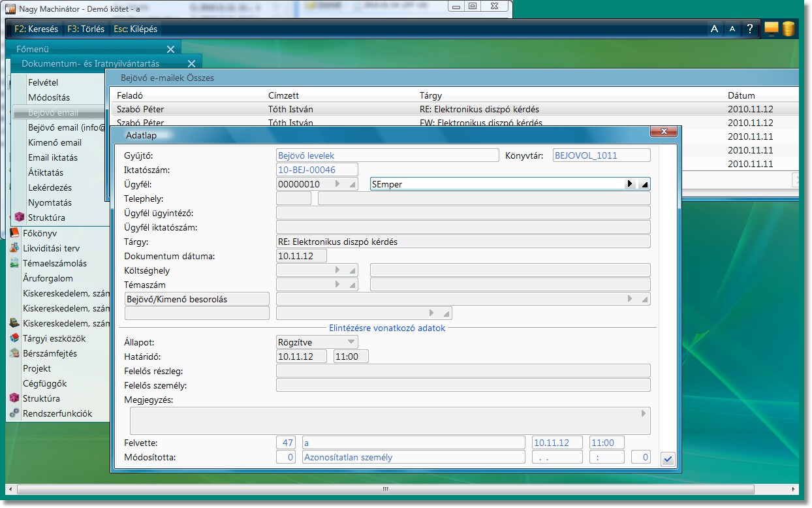
Task: Confirm the Adatlap form with checkmark button
Action: 667,459
